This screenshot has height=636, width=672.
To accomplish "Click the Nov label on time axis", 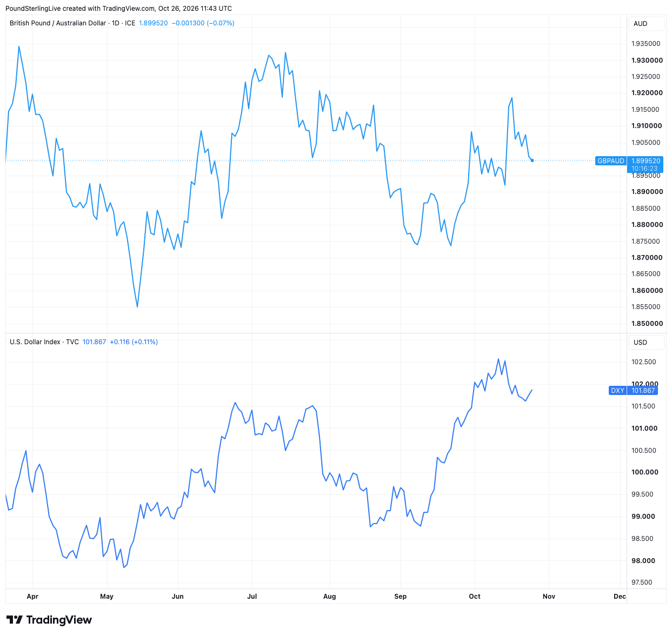I will tap(549, 597).
